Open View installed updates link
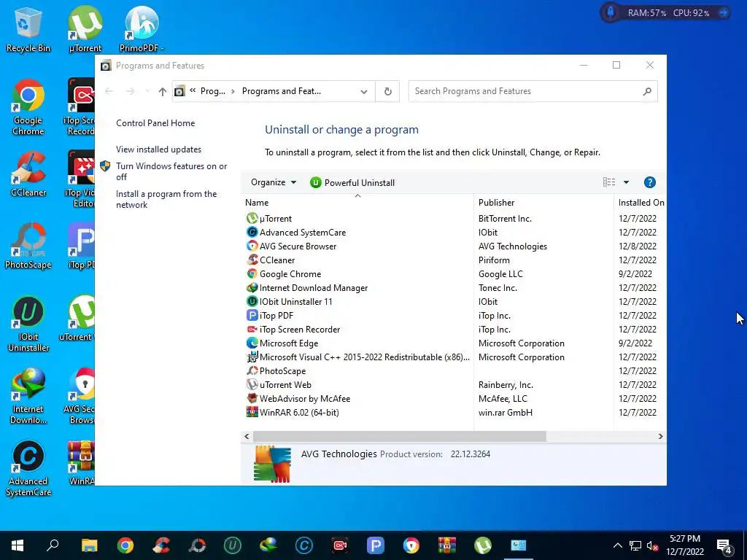 [x=158, y=149]
